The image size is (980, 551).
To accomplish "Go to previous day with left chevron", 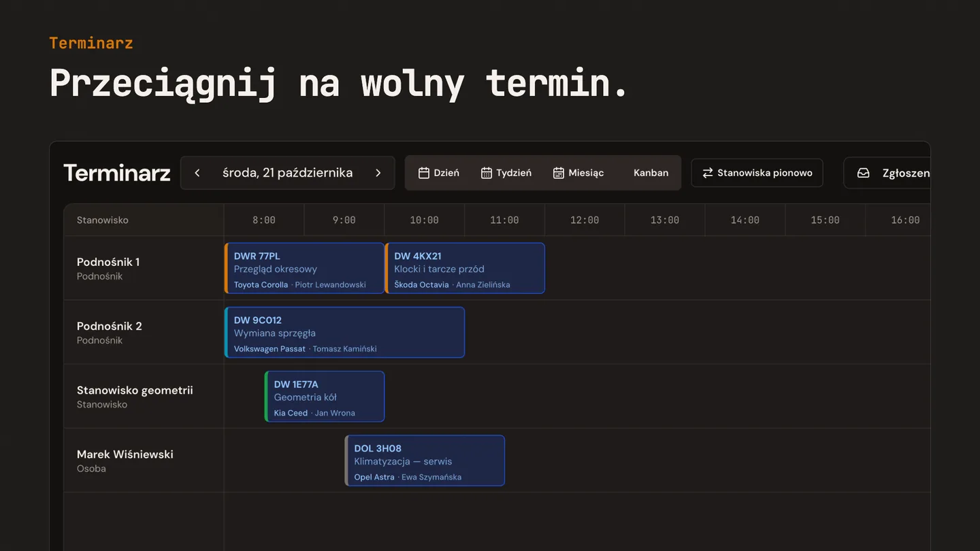I will (x=197, y=173).
